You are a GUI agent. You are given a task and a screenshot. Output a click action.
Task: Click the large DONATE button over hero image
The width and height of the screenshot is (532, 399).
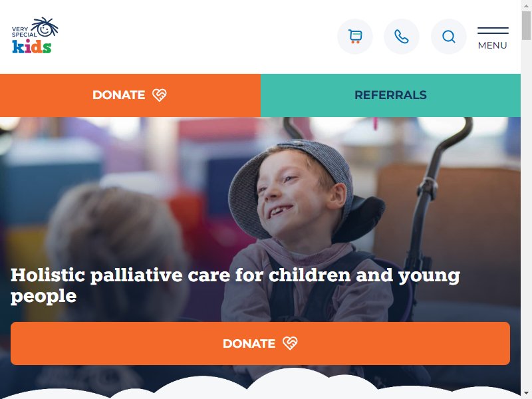[x=260, y=343]
